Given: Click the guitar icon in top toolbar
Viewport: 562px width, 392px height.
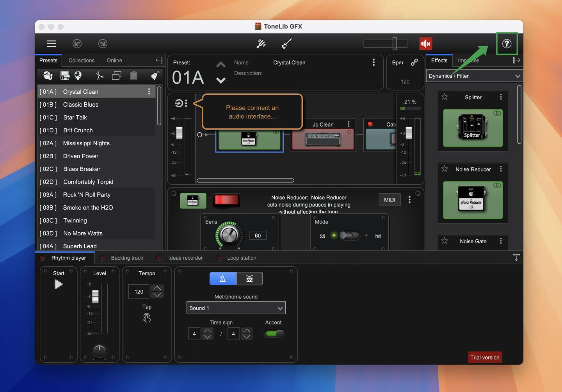Looking at the screenshot, I should point(287,44).
